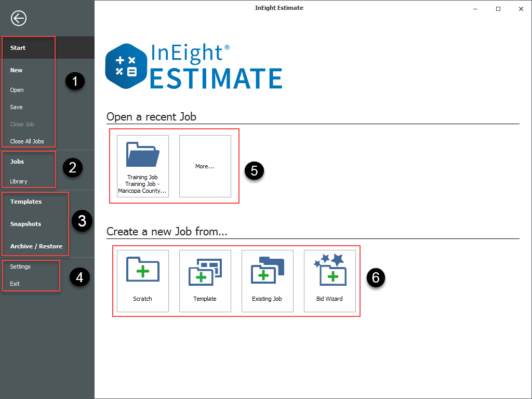Go to Templates in sidebar
Screen dimensions: 532x399
(26, 202)
